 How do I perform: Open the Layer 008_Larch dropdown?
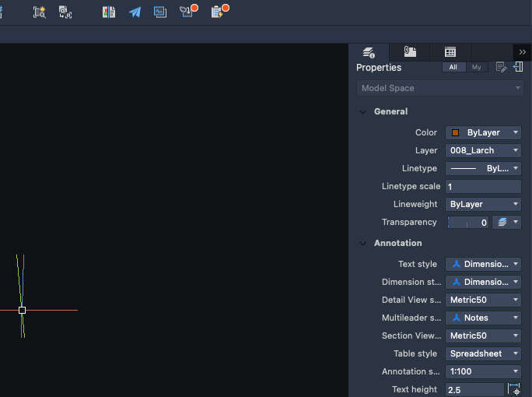[483, 150]
